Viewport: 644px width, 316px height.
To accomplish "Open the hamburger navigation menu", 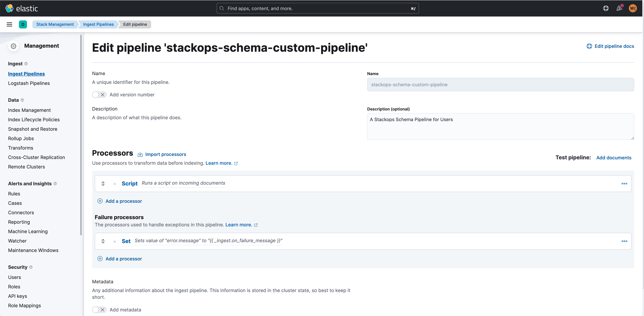I will (9, 24).
